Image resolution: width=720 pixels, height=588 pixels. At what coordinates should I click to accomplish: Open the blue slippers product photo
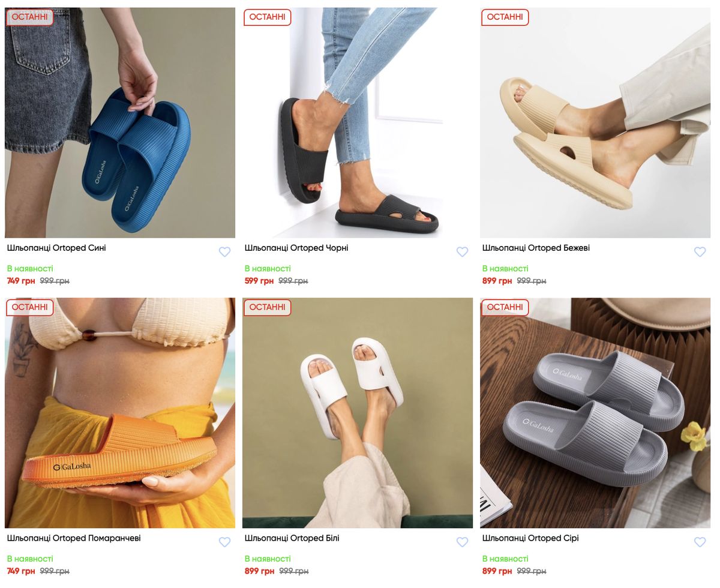[120, 122]
